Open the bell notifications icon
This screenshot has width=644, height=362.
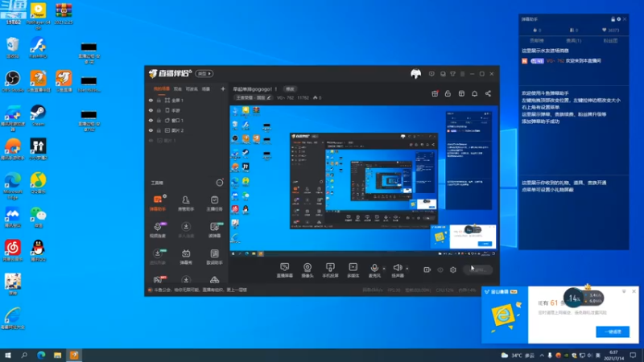(474, 93)
